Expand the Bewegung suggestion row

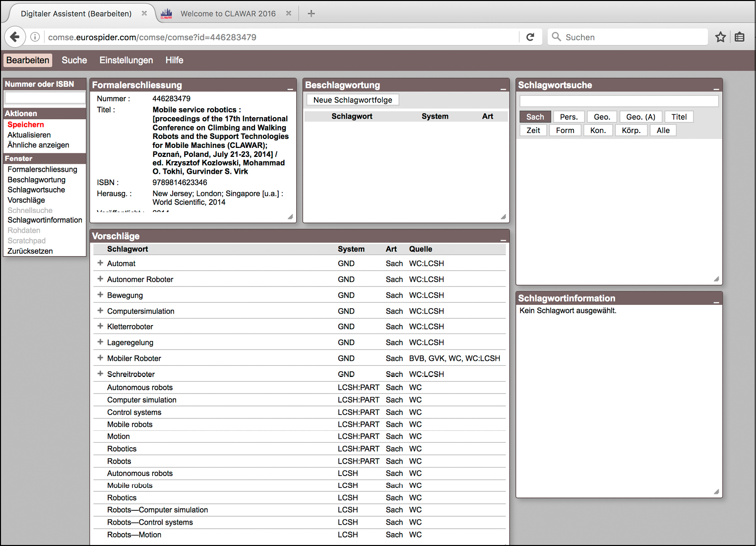tap(100, 295)
